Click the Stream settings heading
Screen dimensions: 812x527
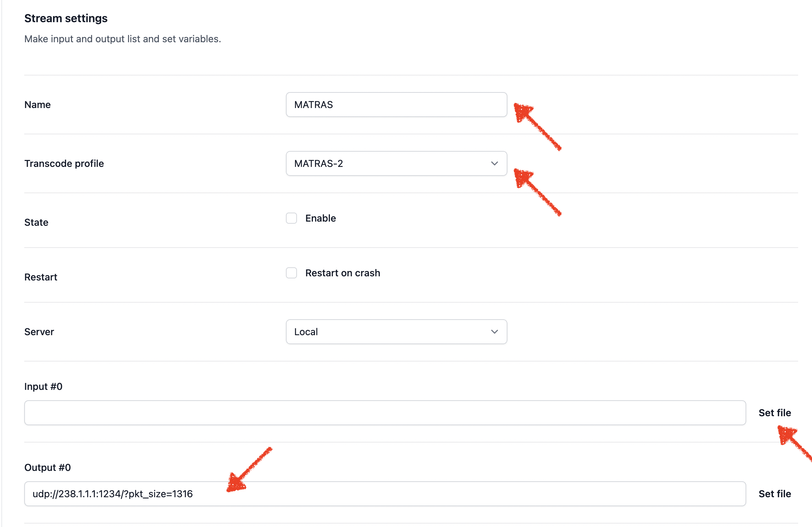pyautogui.click(x=66, y=18)
